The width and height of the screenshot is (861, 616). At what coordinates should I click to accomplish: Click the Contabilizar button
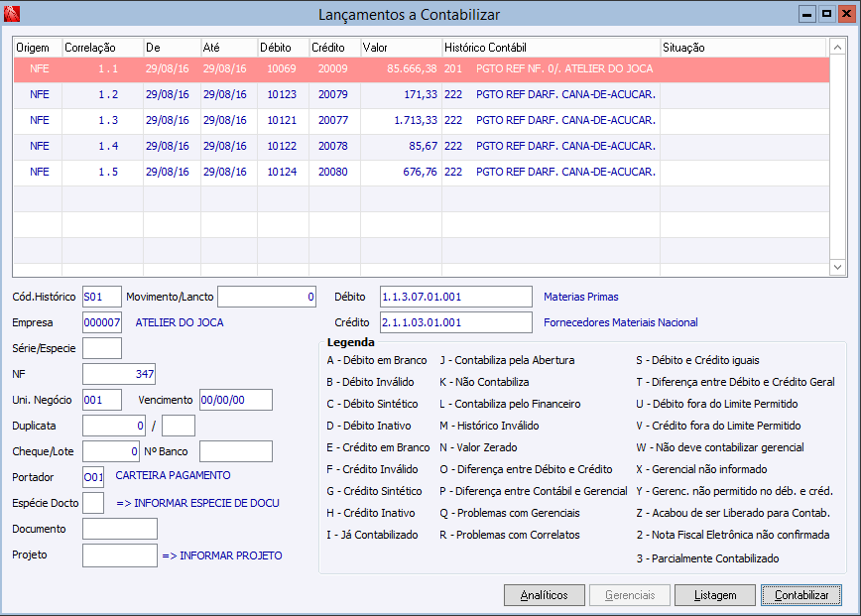coord(801,595)
